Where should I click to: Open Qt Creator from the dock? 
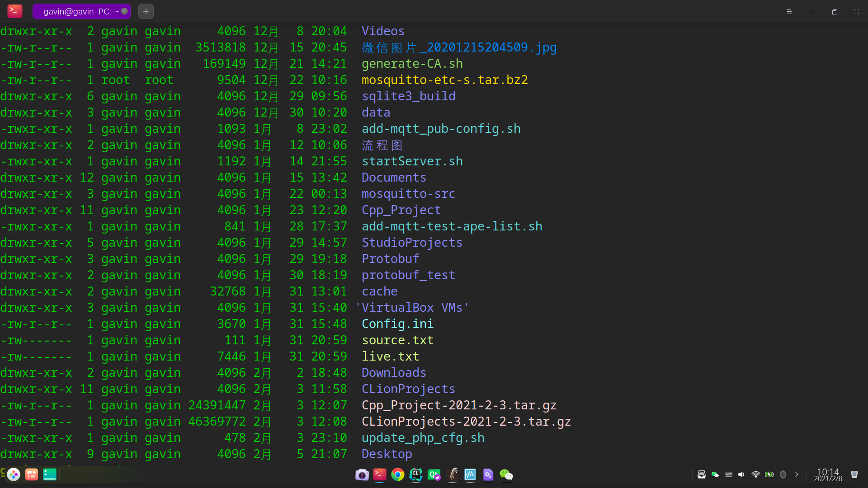tap(434, 474)
